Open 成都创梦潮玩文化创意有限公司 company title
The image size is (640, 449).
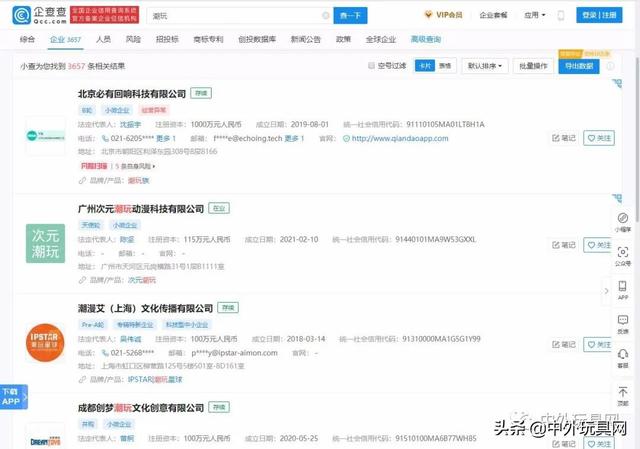141,407
